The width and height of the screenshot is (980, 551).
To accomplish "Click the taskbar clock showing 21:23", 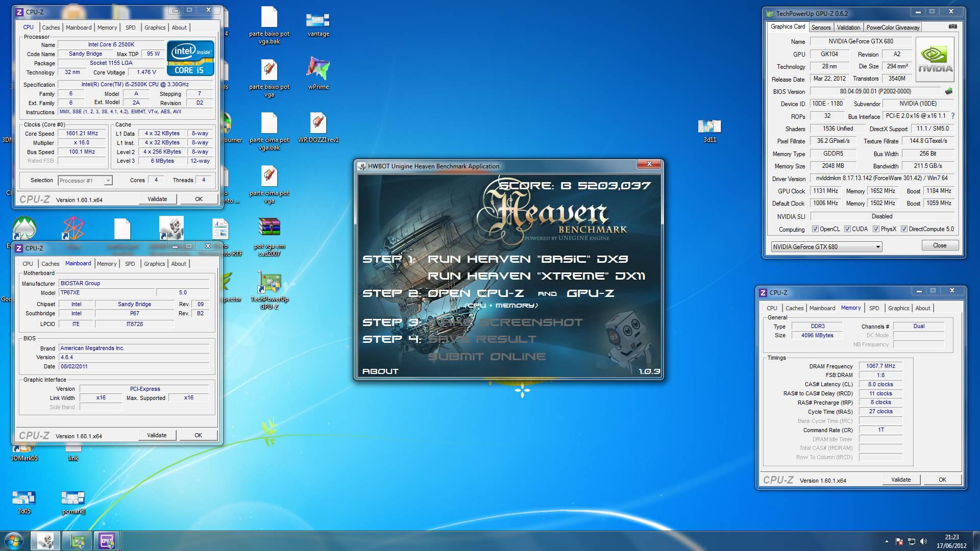I will (951, 541).
